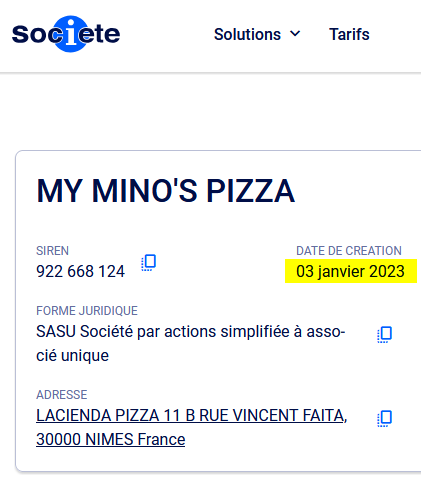Click the ADRESSE label
Screen dimensions: 421x486
coord(61,395)
